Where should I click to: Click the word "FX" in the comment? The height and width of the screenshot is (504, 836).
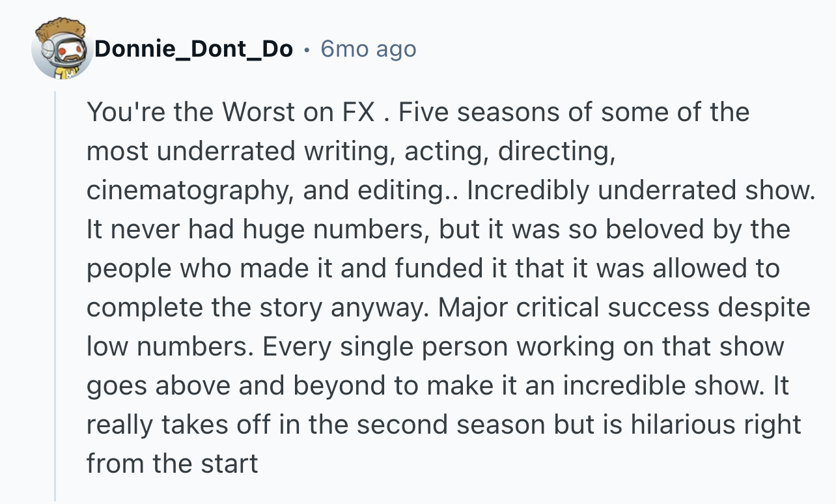point(358,113)
